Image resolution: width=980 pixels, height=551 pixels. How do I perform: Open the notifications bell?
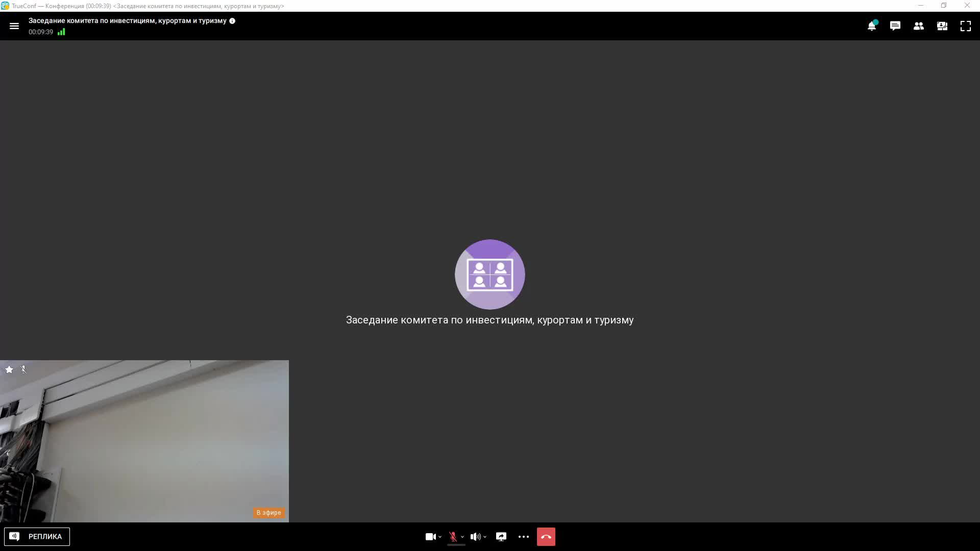[x=872, y=26]
